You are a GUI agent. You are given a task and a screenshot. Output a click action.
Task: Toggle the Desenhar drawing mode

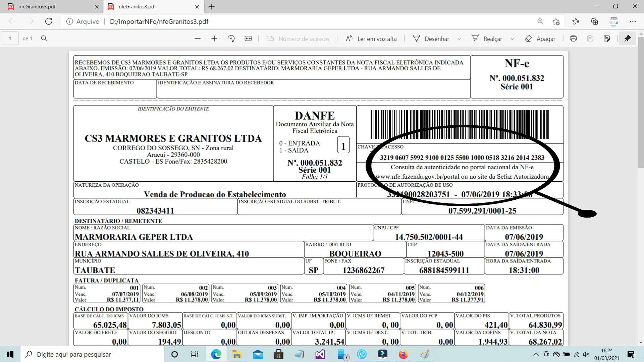pos(432,39)
